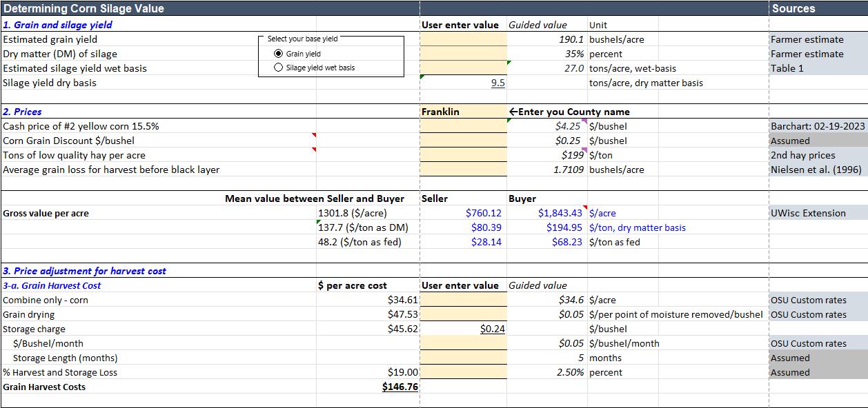Click the 2nd hay prices source cell

click(x=818, y=155)
